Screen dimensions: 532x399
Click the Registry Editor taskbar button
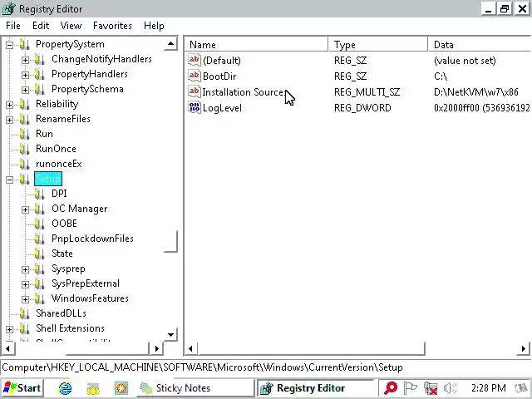coord(315,388)
